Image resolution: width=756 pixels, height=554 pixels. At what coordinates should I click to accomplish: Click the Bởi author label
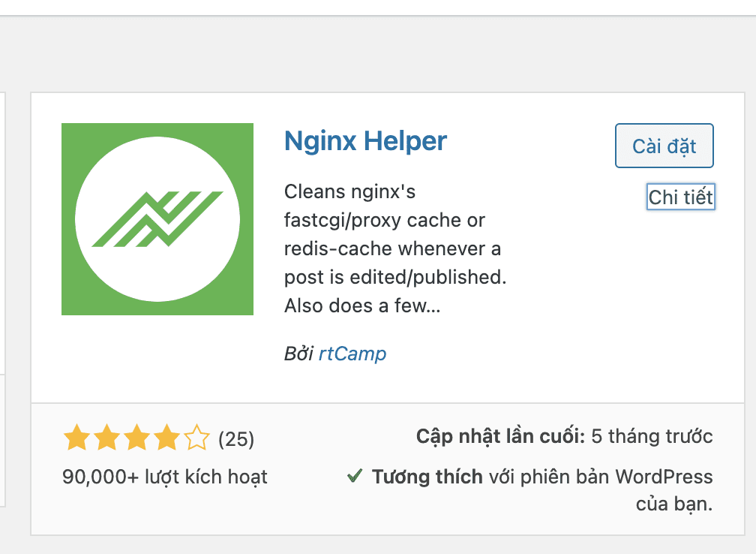point(300,353)
